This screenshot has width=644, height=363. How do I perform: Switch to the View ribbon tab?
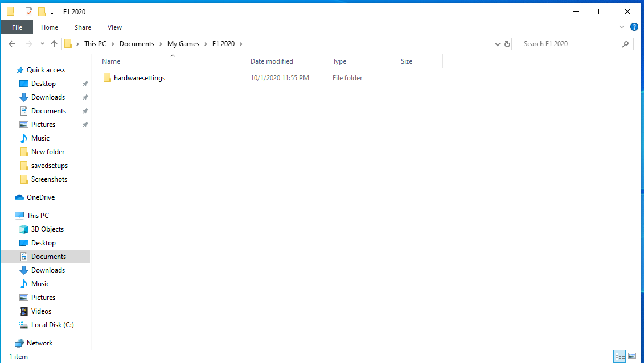pyautogui.click(x=114, y=27)
